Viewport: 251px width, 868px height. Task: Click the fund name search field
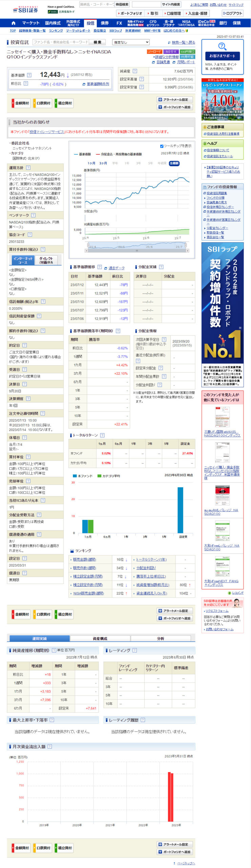(61, 42)
